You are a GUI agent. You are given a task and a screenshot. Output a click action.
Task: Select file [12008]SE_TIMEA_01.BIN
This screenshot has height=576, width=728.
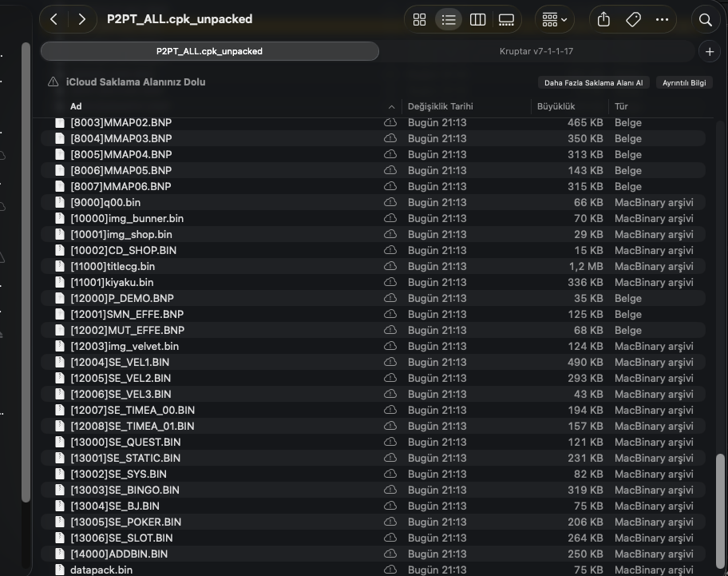pyautogui.click(x=374, y=426)
